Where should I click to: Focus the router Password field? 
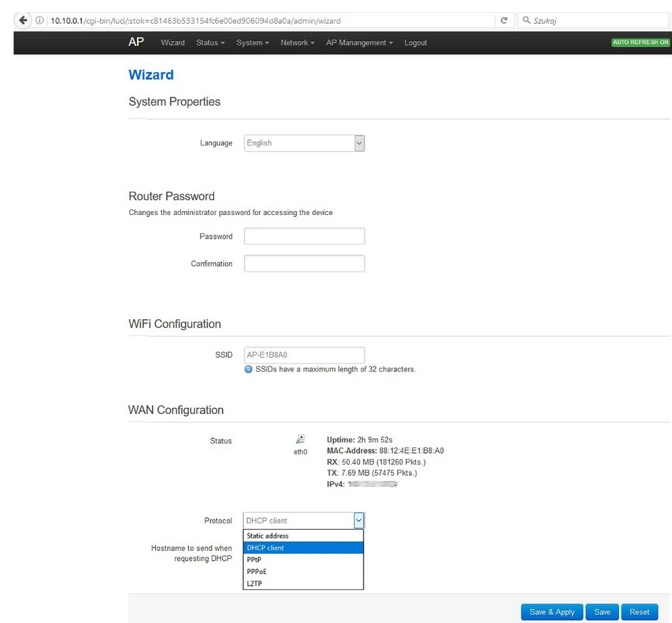click(304, 237)
